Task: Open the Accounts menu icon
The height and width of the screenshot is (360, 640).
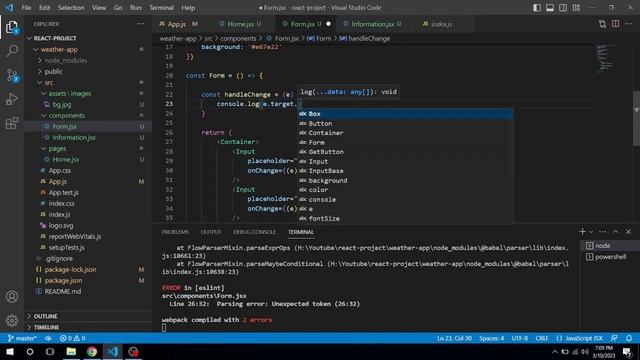Action: tap(12, 297)
